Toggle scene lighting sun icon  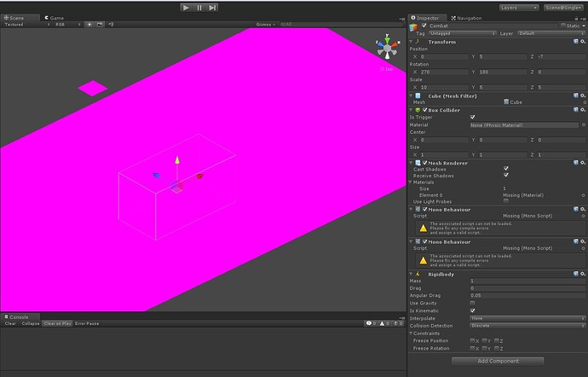(x=89, y=25)
